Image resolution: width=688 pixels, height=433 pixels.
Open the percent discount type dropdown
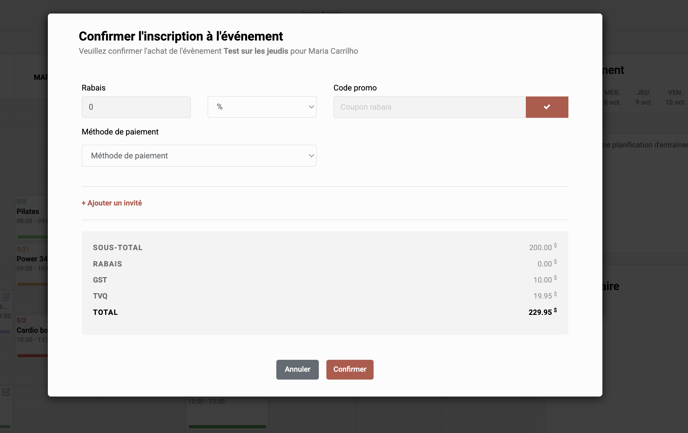pos(261,107)
